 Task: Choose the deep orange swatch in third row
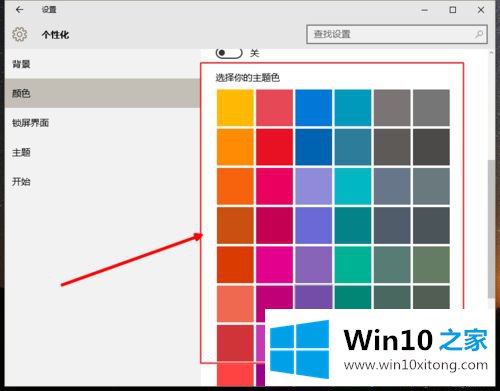tap(235, 186)
